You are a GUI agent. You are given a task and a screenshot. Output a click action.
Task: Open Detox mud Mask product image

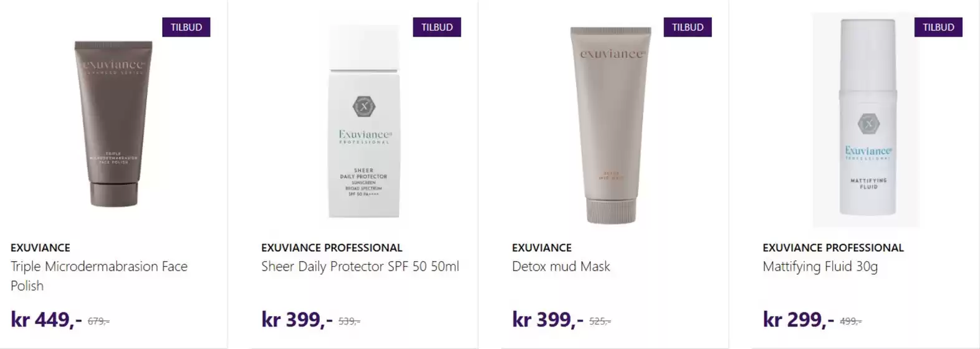tap(611, 125)
